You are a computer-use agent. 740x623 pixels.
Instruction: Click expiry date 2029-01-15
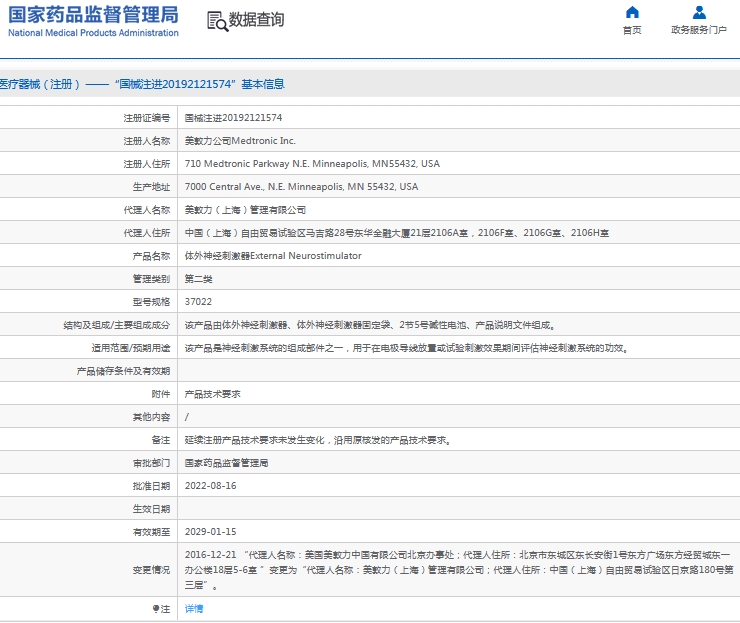coord(210,532)
